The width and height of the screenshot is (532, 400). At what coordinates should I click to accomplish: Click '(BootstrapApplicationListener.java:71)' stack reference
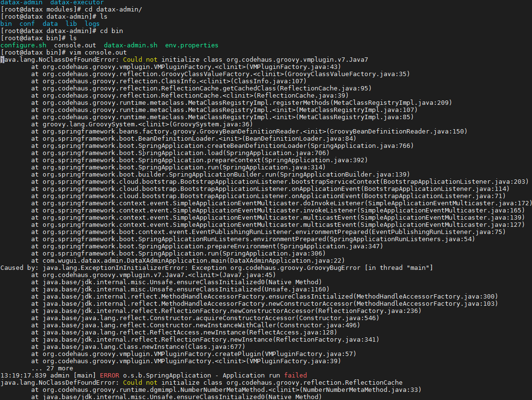pyautogui.click(x=433, y=196)
